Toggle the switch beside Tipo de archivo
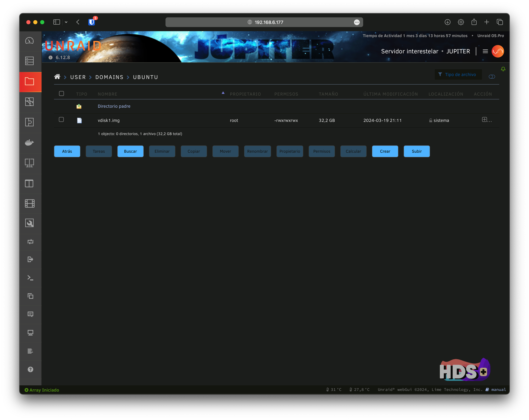The height and width of the screenshot is (420, 529). 492,77
